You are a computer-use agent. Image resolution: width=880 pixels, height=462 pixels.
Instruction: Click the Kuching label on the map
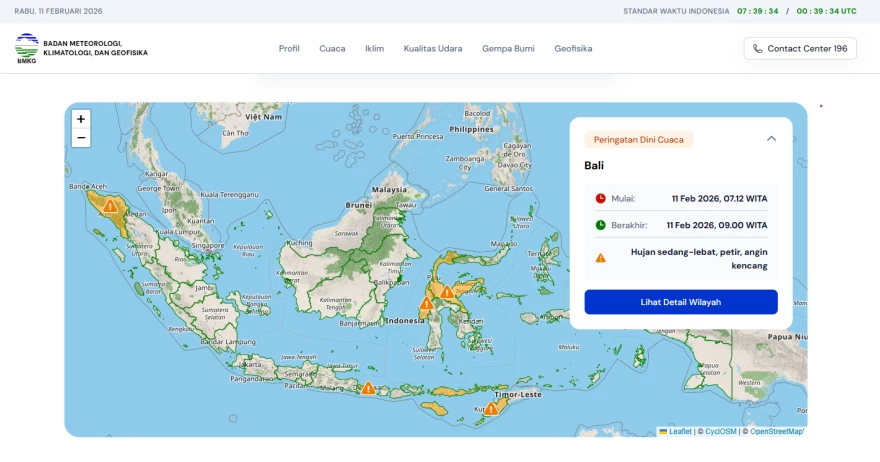click(299, 243)
